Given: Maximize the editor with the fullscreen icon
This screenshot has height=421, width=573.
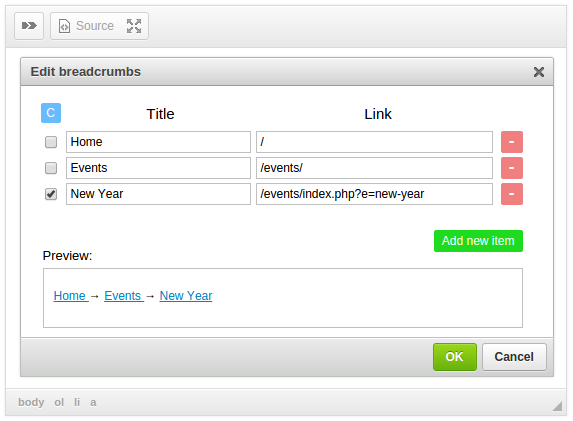Looking at the screenshot, I should coord(134,26).
